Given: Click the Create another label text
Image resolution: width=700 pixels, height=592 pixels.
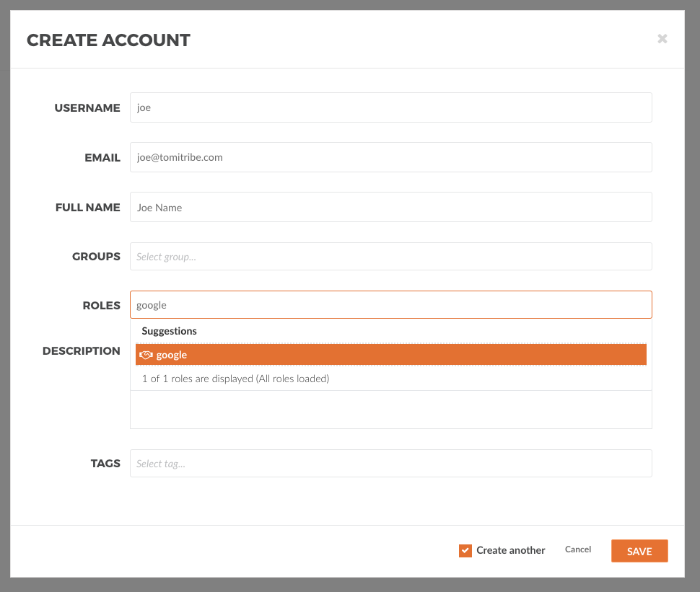Looking at the screenshot, I should tap(511, 550).
